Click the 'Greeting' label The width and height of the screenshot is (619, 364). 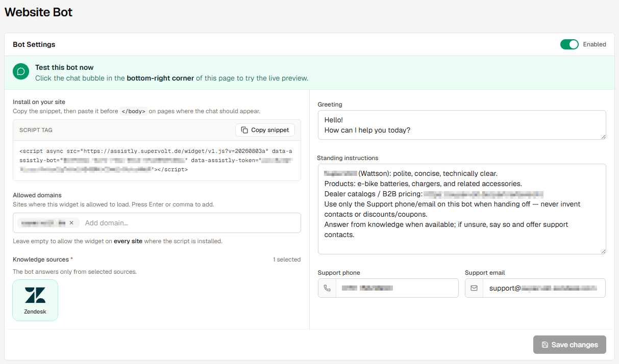coord(330,105)
